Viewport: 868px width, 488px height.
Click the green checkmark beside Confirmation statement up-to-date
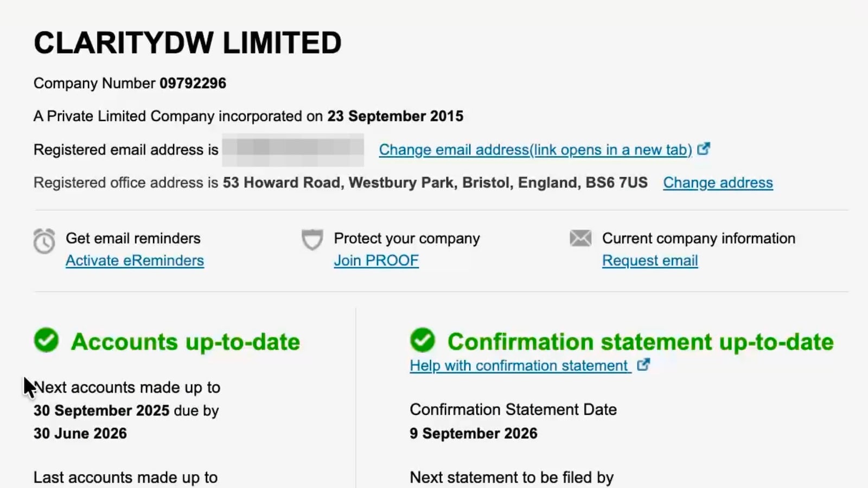pos(424,341)
